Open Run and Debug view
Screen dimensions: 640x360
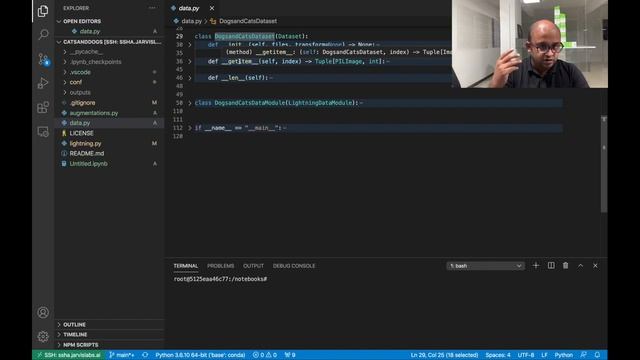click(43, 83)
